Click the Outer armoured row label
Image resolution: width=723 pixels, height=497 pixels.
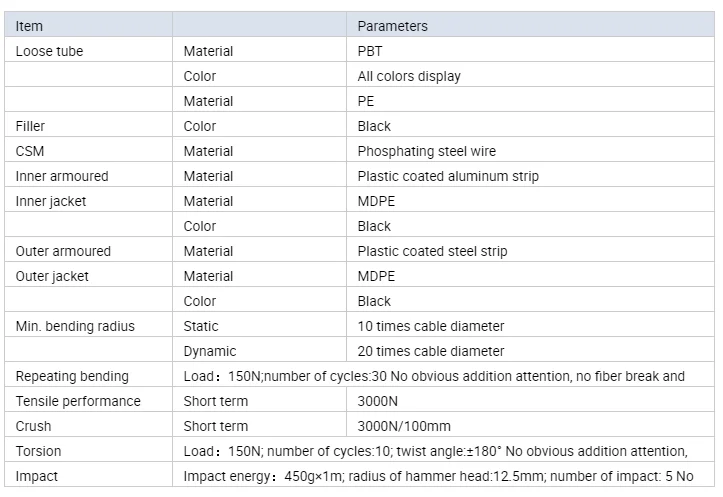coord(63,251)
